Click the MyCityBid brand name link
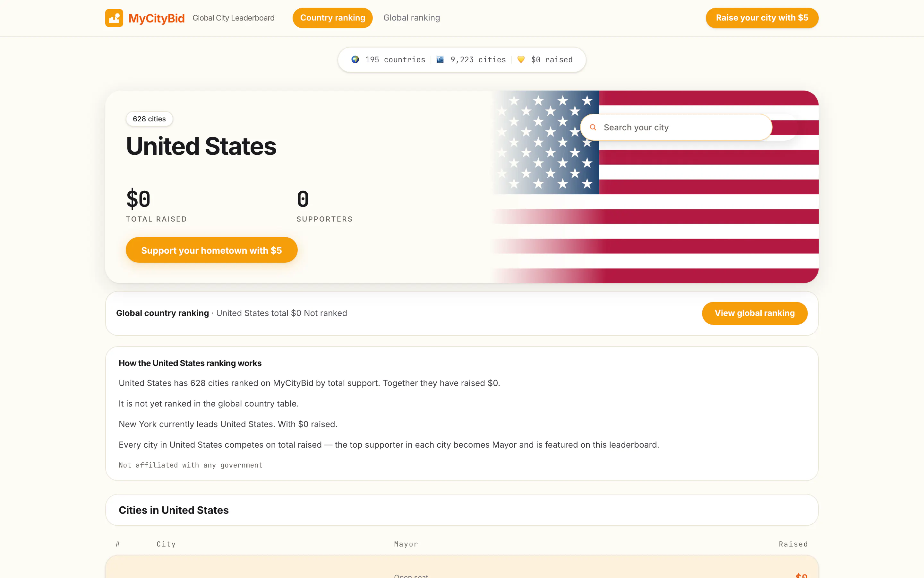The height and width of the screenshot is (578, 924). tap(157, 18)
